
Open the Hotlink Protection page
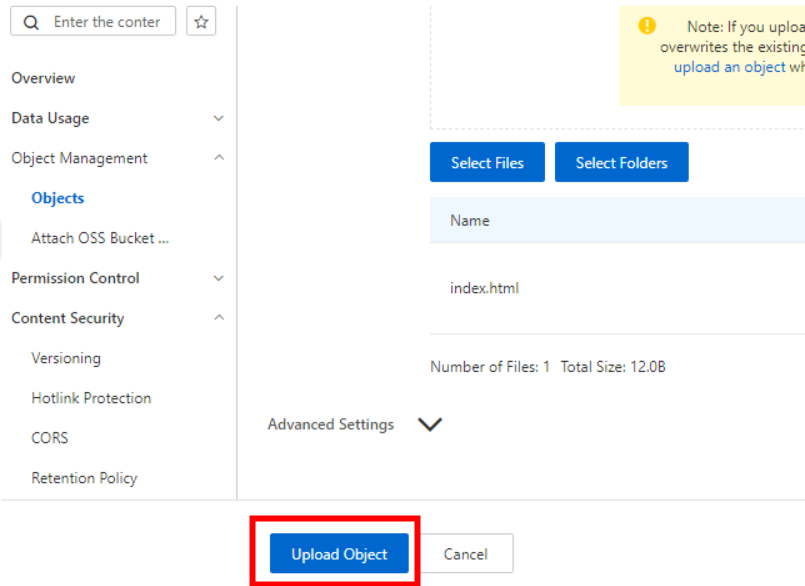point(91,398)
